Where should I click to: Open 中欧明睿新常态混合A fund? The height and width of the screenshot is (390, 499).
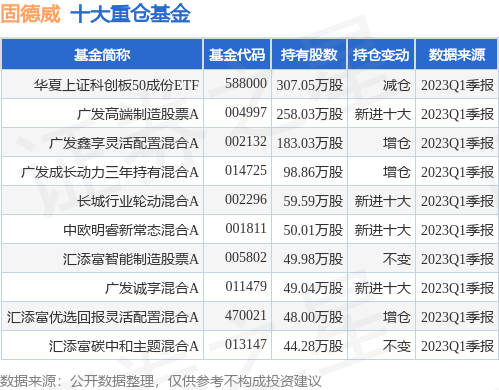pyautogui.click(x=131, y=230)
